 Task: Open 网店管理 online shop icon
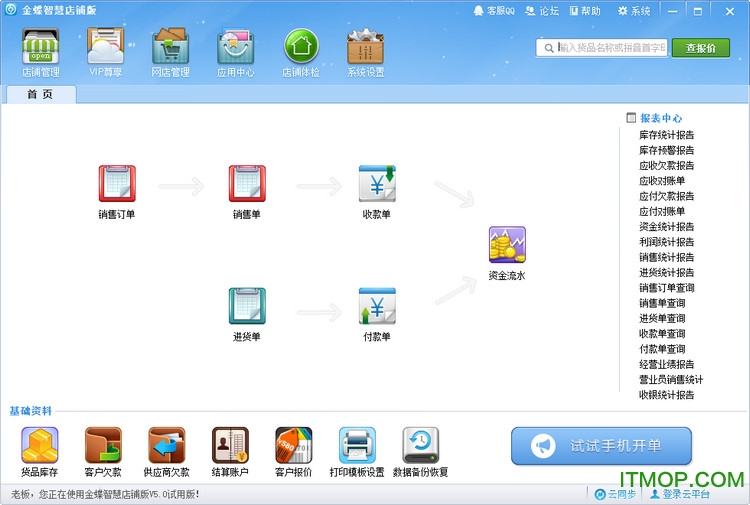pos(171,46)
